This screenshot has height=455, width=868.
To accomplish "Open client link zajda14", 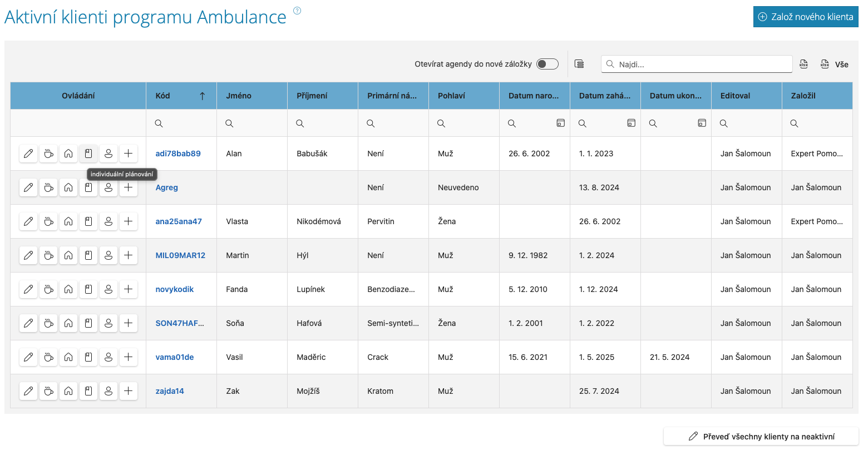I will coord(170,391).
